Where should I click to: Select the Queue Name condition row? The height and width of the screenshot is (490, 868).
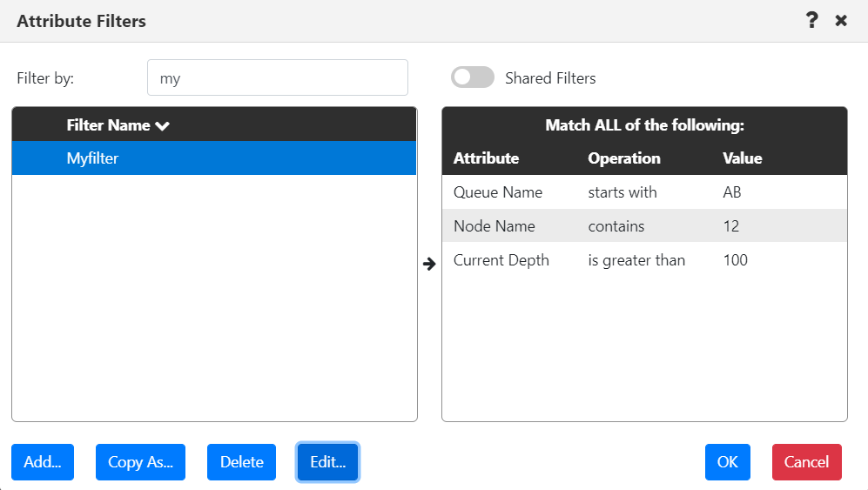pyautogui.click(x=644, y=192)
